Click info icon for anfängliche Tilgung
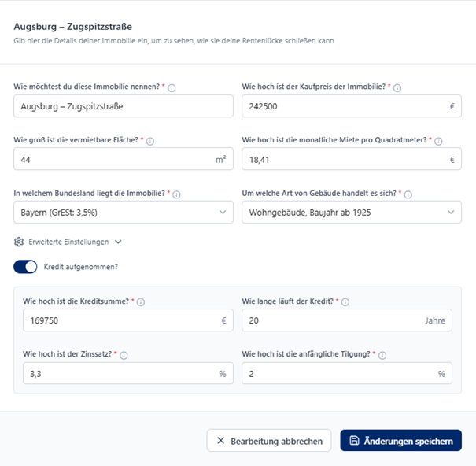 click(x=382, y=356)
